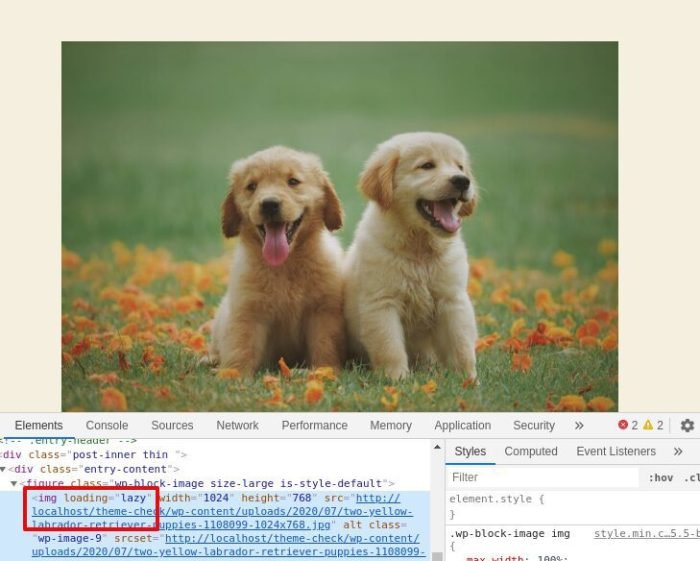700x561 pixels.
Task: Show more Styles sidebar tabs
Action: (678, 451)
